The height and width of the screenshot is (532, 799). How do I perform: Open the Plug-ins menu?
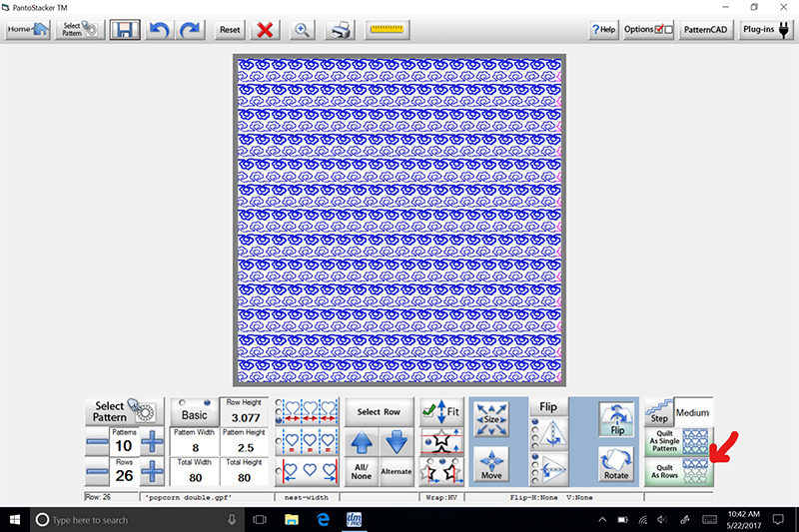[x=766, y=30]
